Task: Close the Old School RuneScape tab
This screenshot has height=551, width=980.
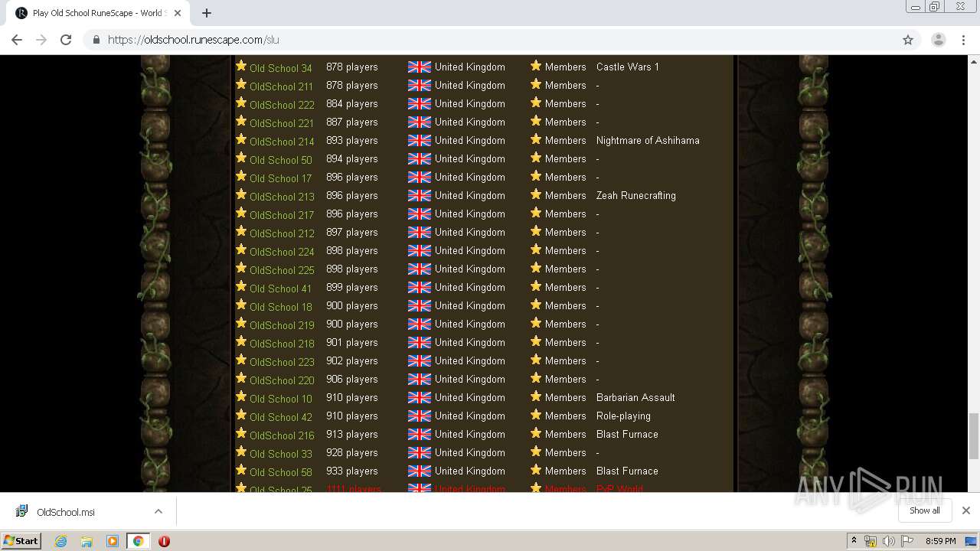Action: (178, 13)
